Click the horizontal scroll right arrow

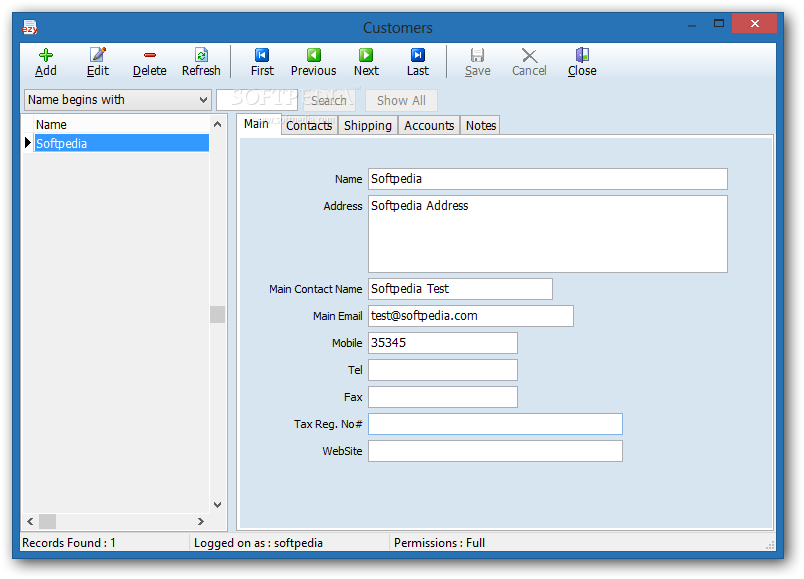point(200,522)
